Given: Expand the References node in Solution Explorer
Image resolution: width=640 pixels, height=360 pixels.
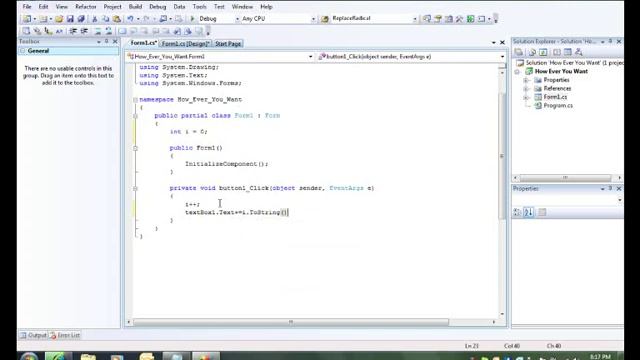Looking at the screenshot, I should [x=527, y=89].
